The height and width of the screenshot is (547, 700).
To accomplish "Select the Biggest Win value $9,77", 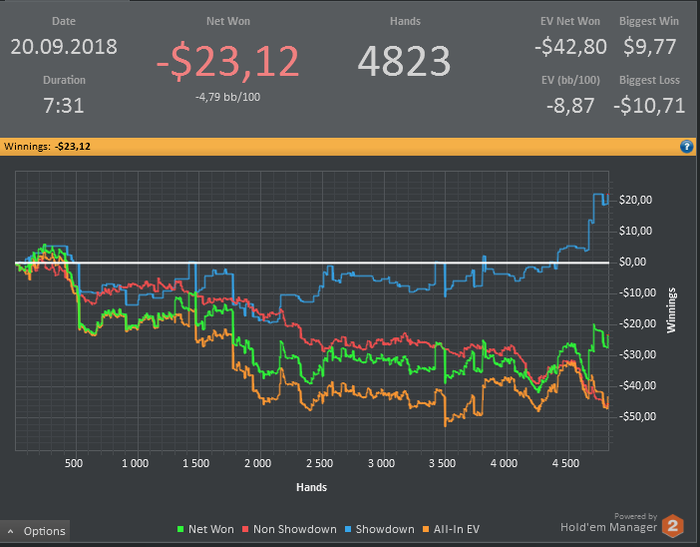I will pos(649,47).
